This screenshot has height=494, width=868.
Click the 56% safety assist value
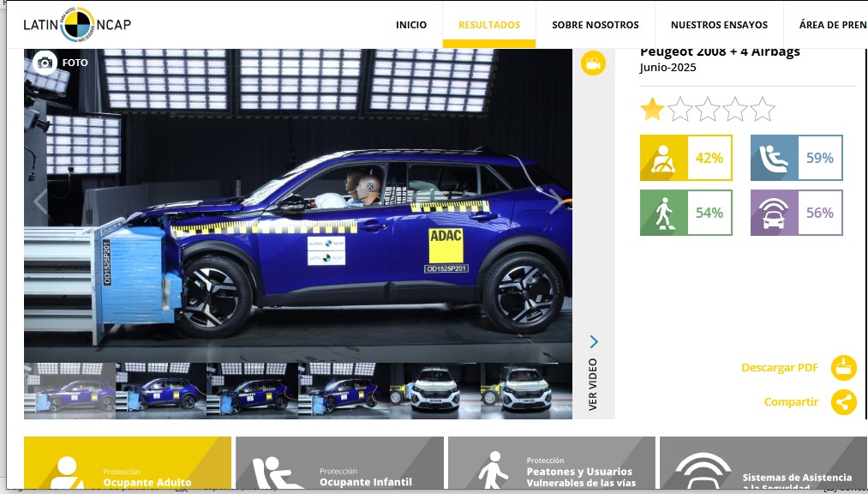820,213
